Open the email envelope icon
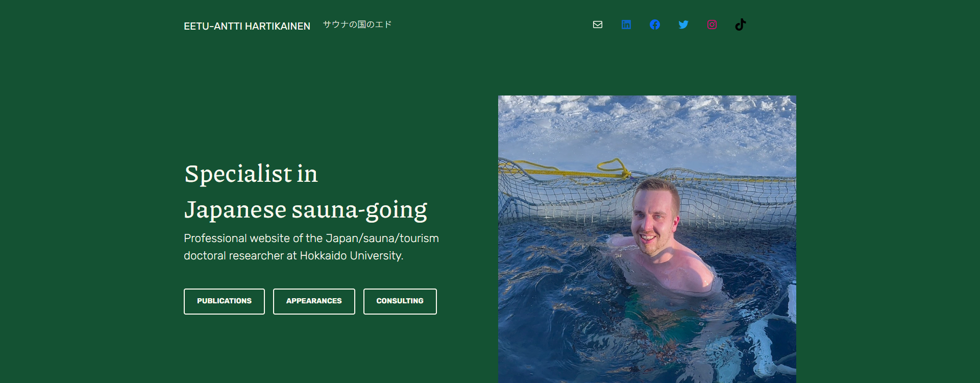This screenshot has height=383, width=980. [x=598, y=25]
